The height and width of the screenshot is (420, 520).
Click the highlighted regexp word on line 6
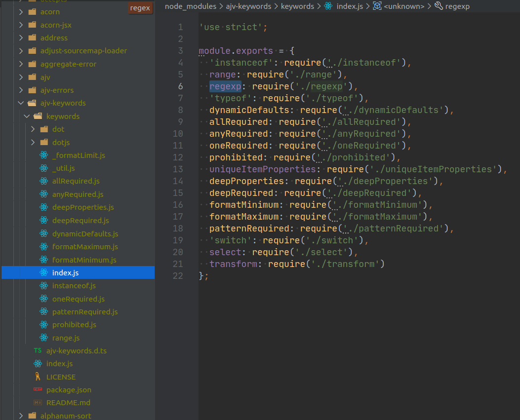[225, 86]
